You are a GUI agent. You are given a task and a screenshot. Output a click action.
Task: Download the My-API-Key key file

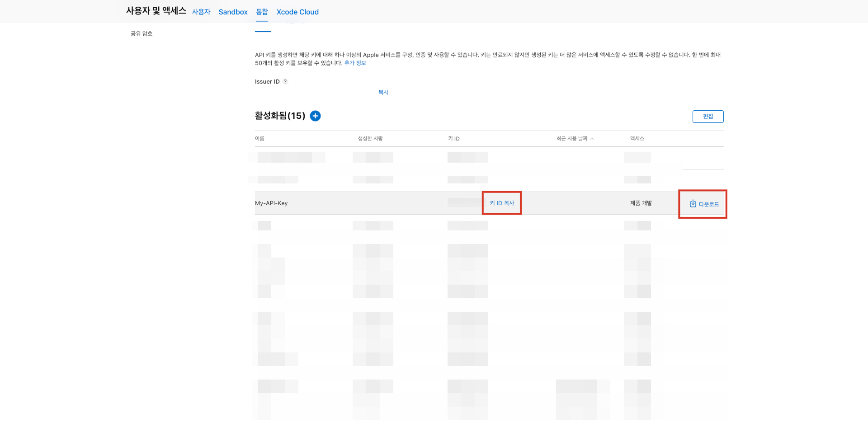click(704, 204)
